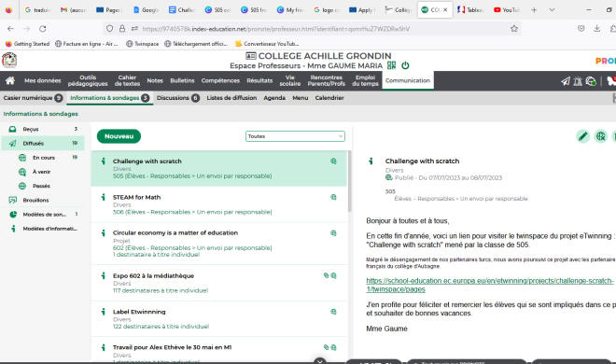Select Modèles de sondages in sidebar
The image size is (616, 364).
[43, 215]
